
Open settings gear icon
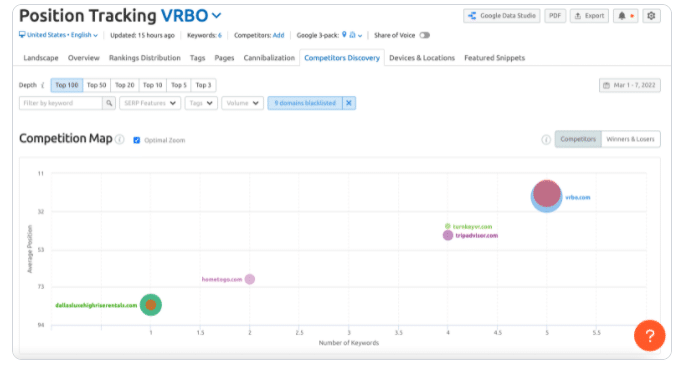(651, 16)
